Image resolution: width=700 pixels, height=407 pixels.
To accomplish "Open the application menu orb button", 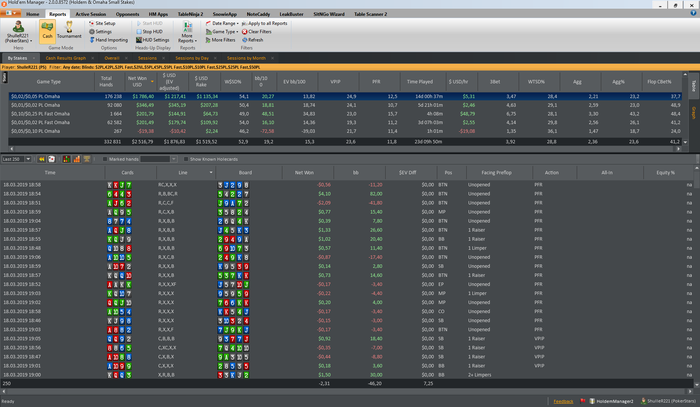I will [11, 13].
